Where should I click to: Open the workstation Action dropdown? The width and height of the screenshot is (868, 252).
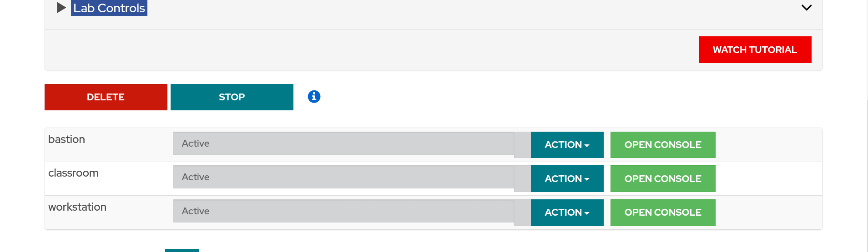[567, 212]
